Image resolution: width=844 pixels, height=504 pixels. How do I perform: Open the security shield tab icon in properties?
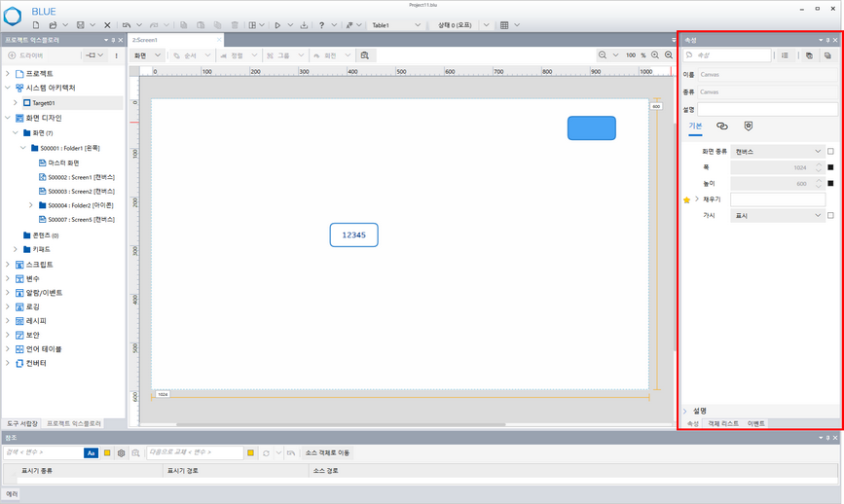tap(748, 126)
